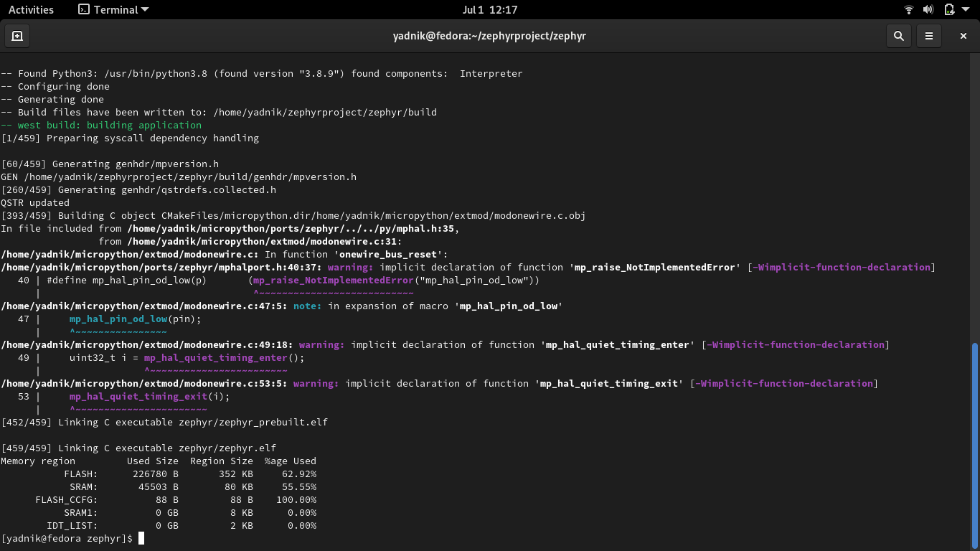
Task: Click the battery status icon
Action: point(948,9)
